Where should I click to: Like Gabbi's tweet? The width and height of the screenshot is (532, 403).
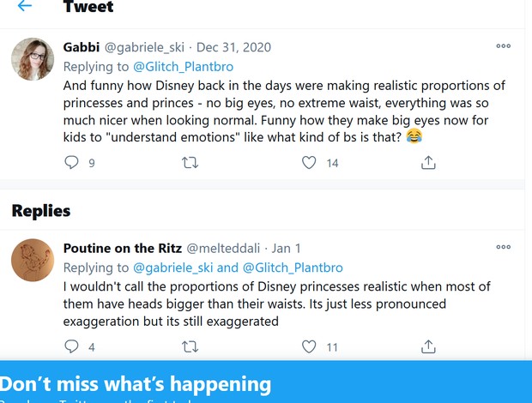click(310, 162)
